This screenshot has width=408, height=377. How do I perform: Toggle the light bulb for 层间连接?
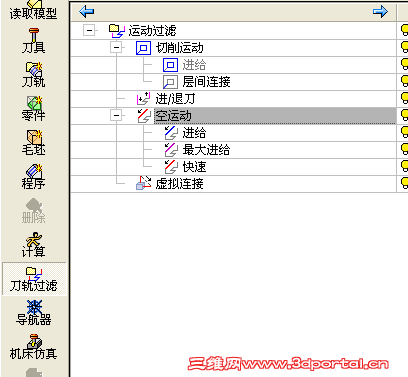(404, 81)
